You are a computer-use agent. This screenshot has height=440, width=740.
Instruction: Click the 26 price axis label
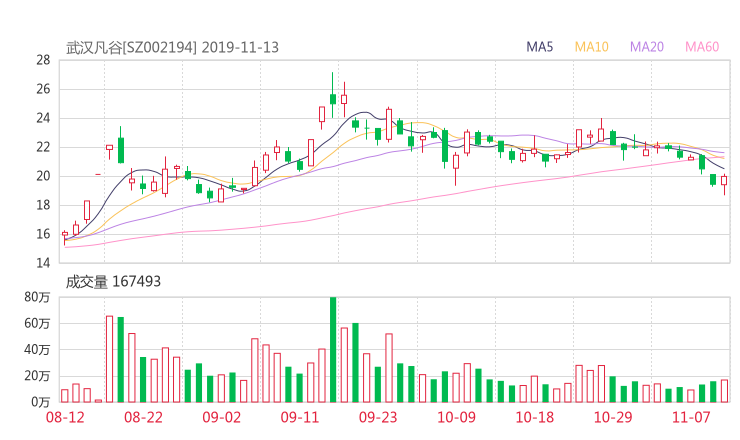(x=43, y=89)
